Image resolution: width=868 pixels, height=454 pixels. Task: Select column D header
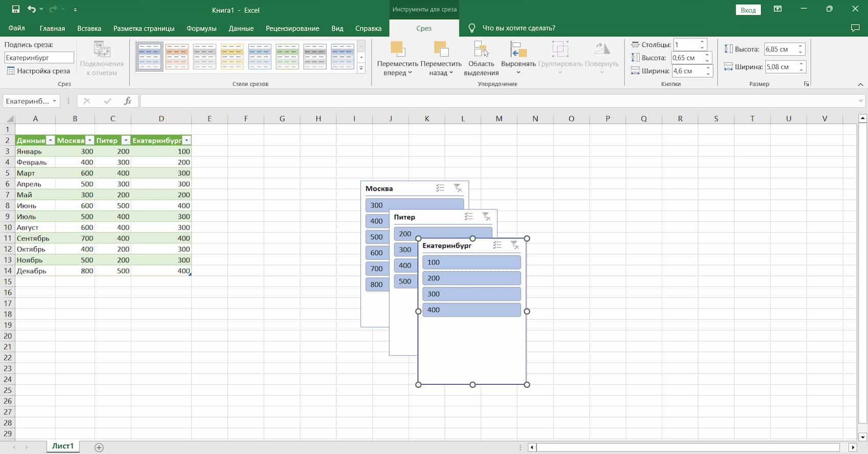point(161,118)
